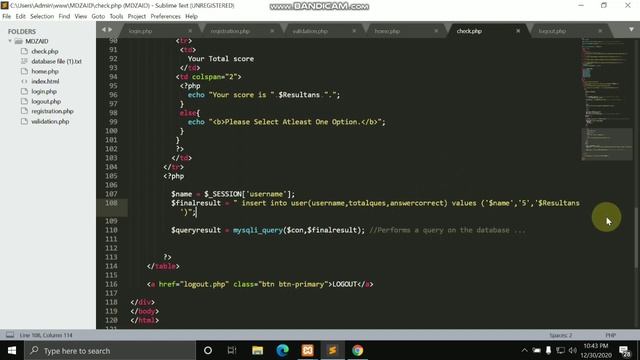Click the Line 108, Column 114 indicator
Screen dimensions: 640x360
point(46,335)
